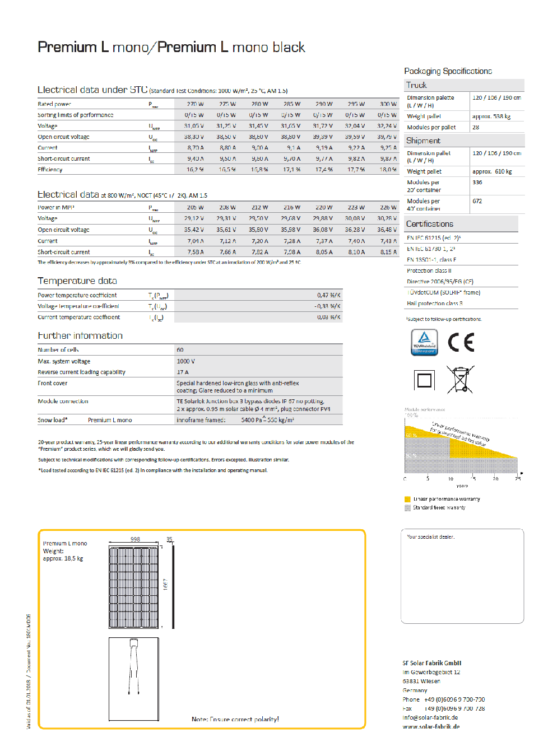Click the gray Standard tiered warranty legend swatch
Image resolution: width=534 pixels, height=756 pixels.
point(407,508)
